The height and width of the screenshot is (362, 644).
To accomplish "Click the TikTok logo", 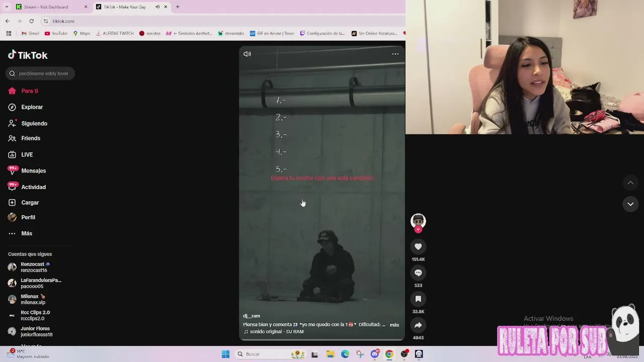I will [28, 55].
